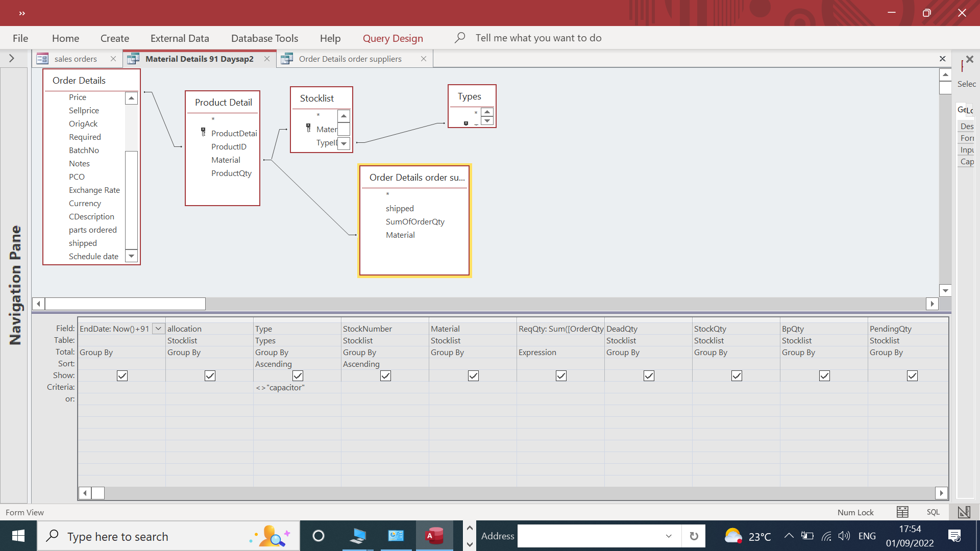The height and width of the screenshot is (551, 980).
Task: Click Datasheet View icon in status bar
Action: [902, 512]
